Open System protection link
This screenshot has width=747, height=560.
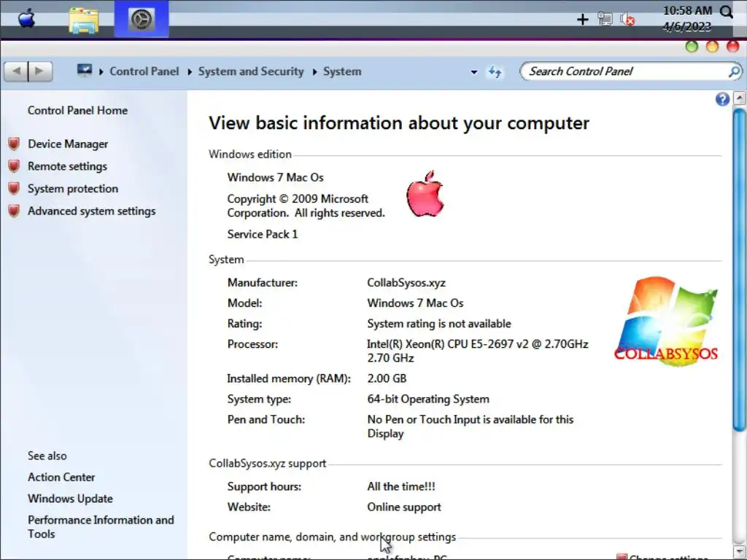(x=73, y=189)
